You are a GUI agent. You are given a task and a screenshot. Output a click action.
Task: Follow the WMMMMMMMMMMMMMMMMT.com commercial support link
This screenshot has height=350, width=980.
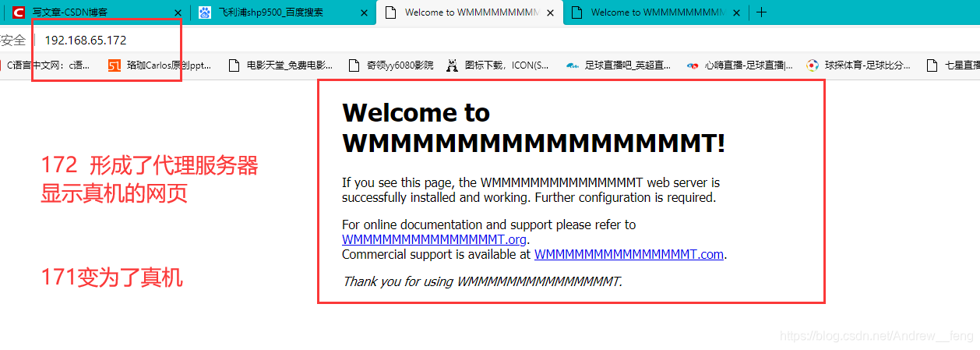[x=629, y=254]
